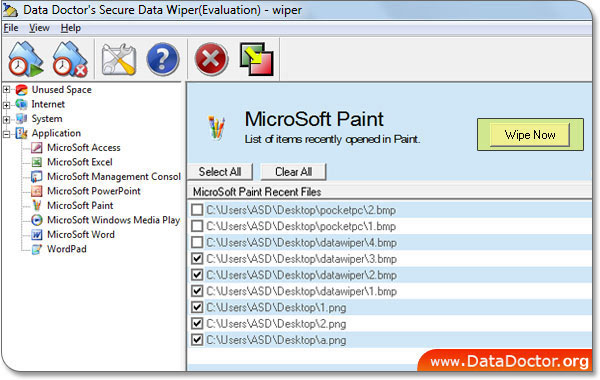Click the cancel scheduled wipe toolbar icon

click(70, 59)
